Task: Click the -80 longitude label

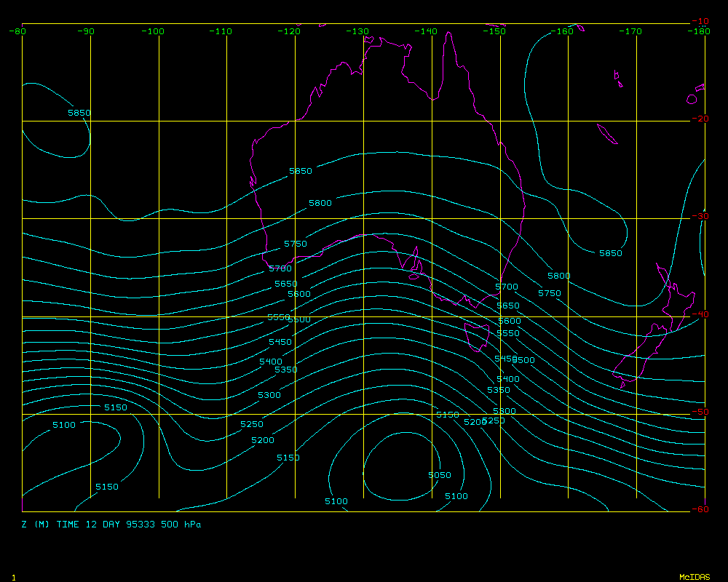Action: click(x=19, y=31)
